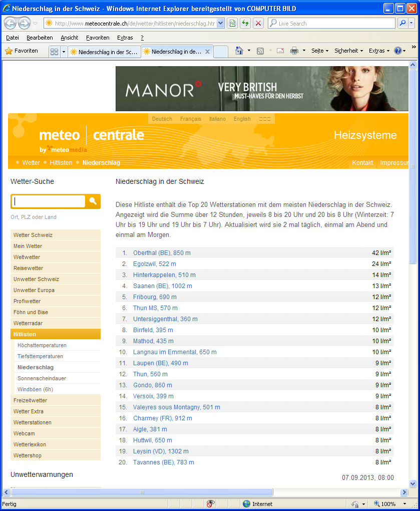This screenshot has width=420, height=511.
Task: Click the Manor Very British banner ad
Action: click(262, 89)
